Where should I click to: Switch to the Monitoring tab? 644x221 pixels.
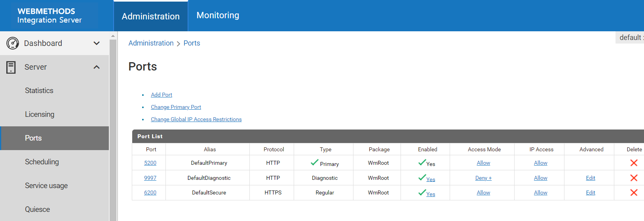tap(218, 15)
